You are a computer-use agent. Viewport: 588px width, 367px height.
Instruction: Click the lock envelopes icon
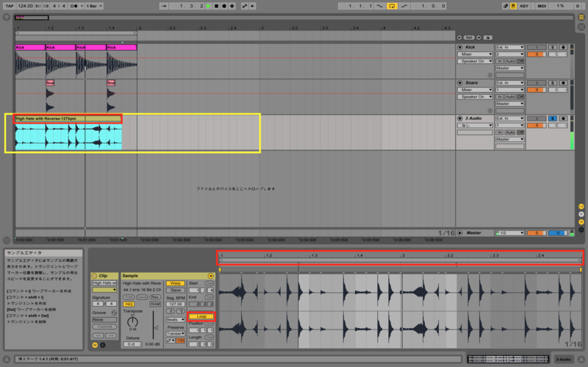pyautogui.click(x=487, y=38)
